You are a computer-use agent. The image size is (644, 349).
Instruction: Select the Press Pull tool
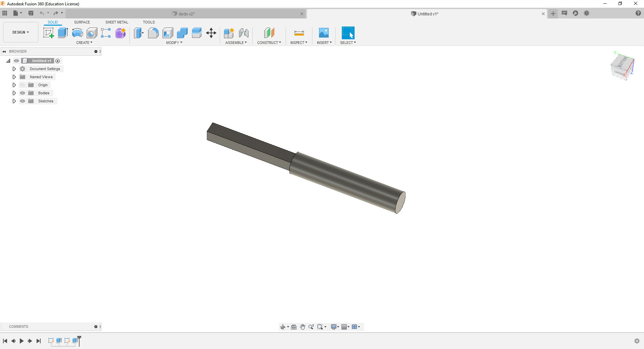point(139,33)
